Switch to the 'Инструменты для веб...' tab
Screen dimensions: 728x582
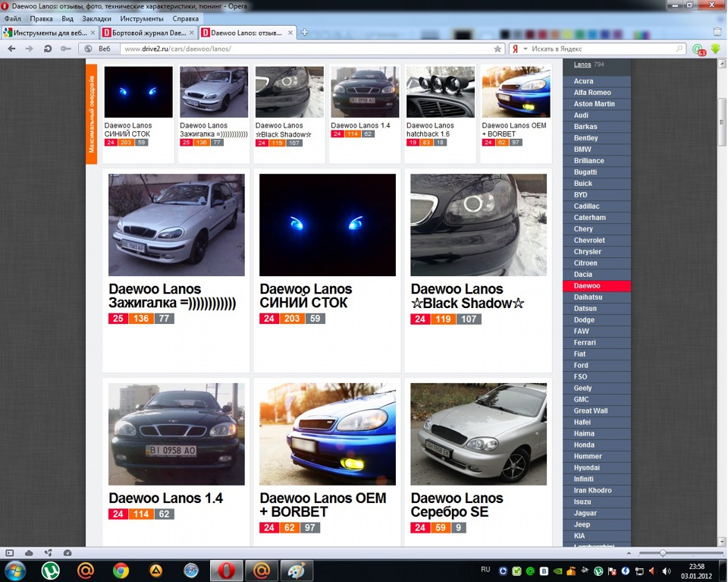[49, 33]
